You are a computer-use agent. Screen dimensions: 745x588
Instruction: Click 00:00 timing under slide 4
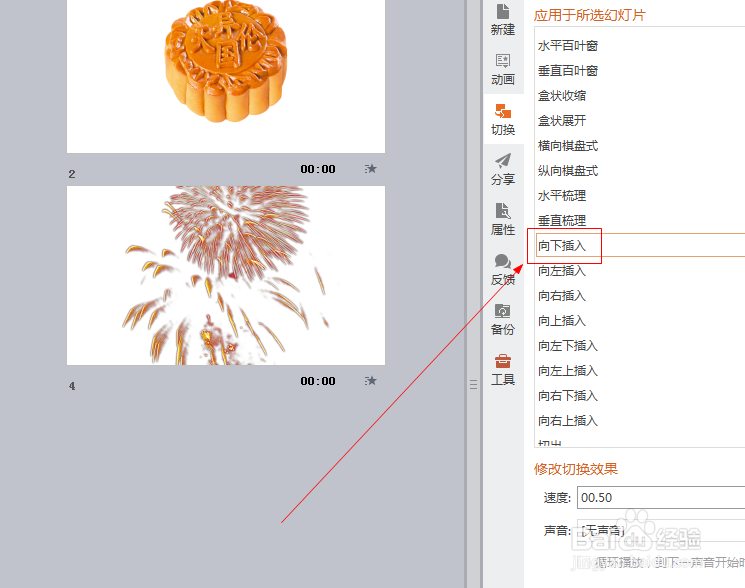pyautogui.click(x=318, y=381)
